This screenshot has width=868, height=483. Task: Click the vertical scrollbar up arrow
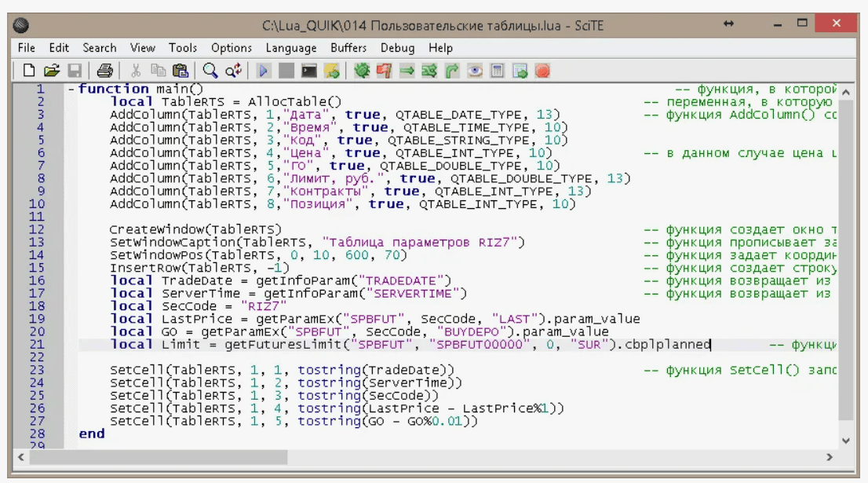pyautogui.click(x=846, y=92)
